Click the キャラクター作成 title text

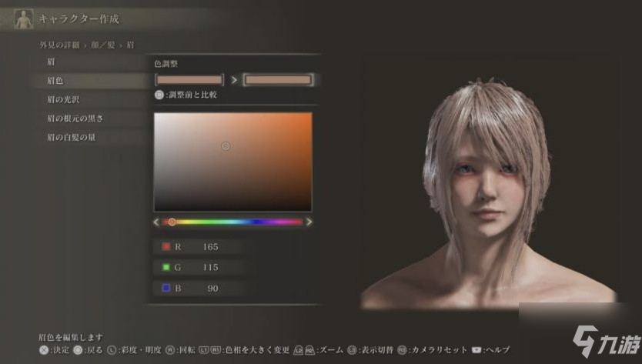click(79, 18)
